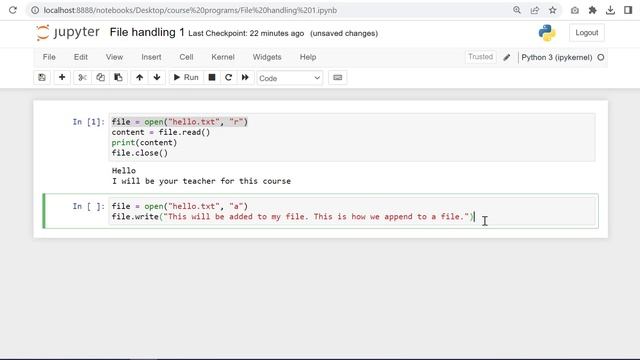
Task: Click the output line "Hello"
Action: click(x=124, y=171)
